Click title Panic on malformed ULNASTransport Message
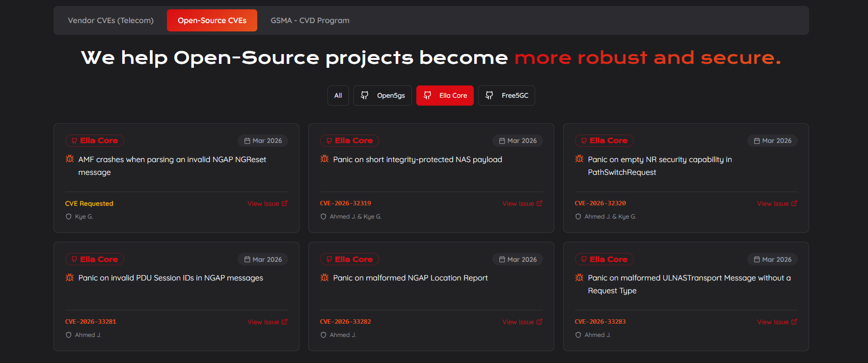The width and height of the screenshot is (868, 363). (689, 284)
